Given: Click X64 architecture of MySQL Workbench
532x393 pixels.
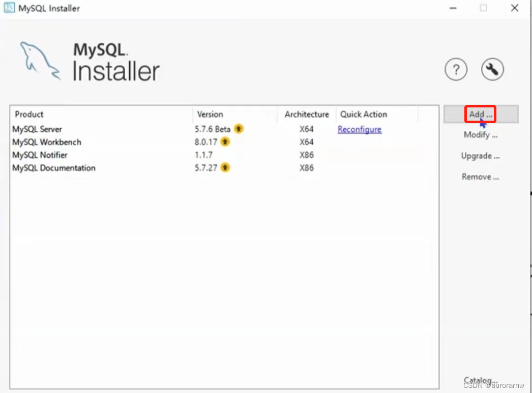Looking at the screenshot, I should 306,142.
